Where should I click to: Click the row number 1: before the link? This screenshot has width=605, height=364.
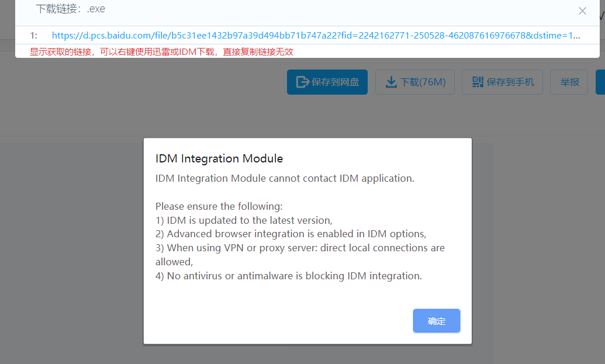point(34,36)
